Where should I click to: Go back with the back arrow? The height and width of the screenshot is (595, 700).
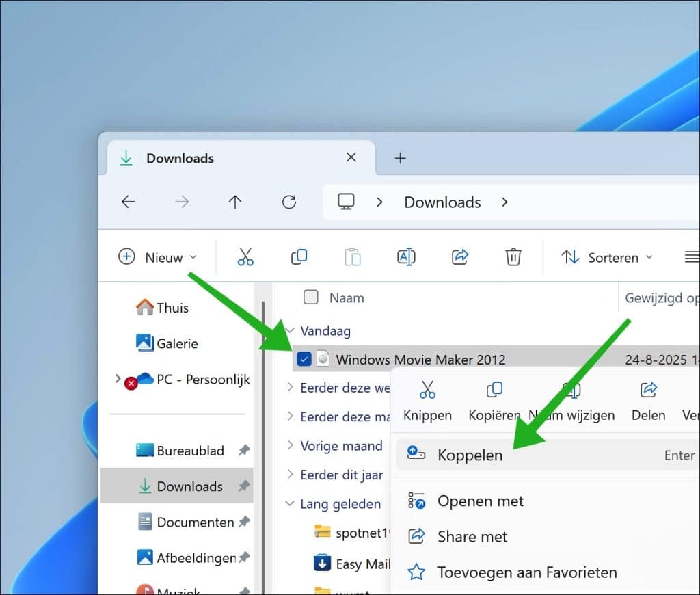(x=128, y=202)
